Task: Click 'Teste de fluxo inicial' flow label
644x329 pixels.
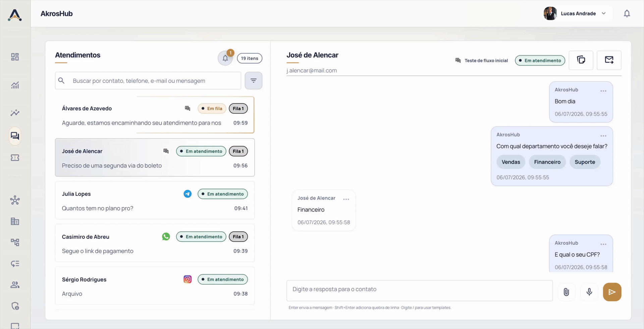Action: pos(486,60)
